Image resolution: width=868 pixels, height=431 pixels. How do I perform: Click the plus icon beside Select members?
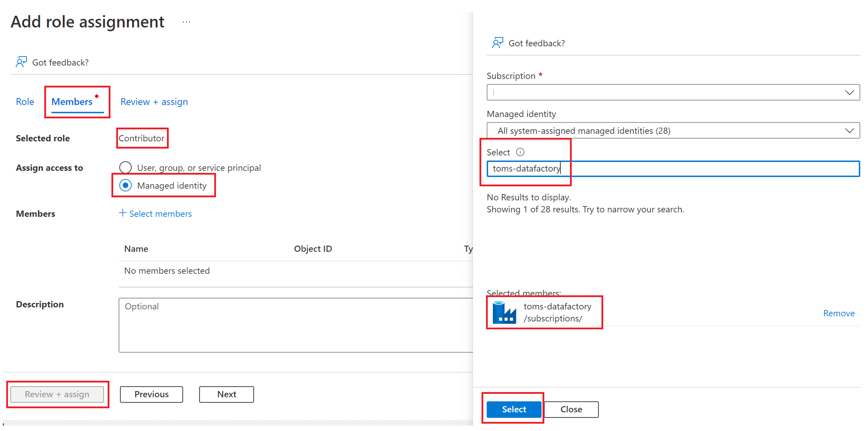(x=122, y=213)
